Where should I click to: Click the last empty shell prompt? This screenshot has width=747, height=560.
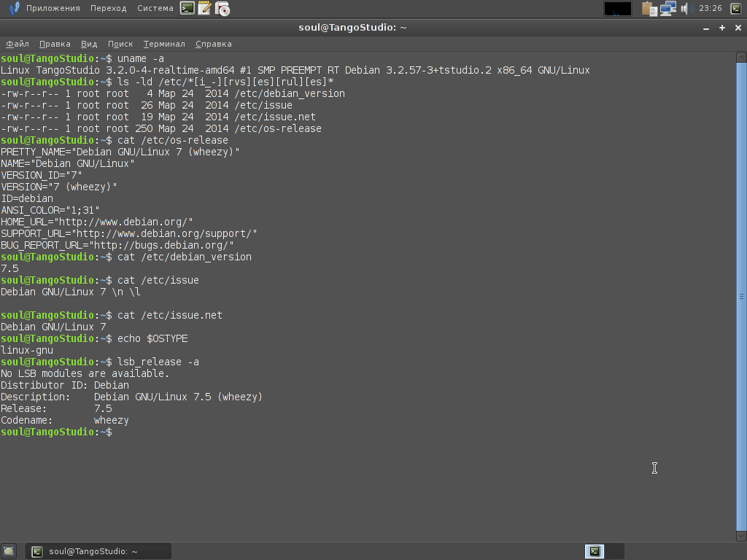click(56, 432)
